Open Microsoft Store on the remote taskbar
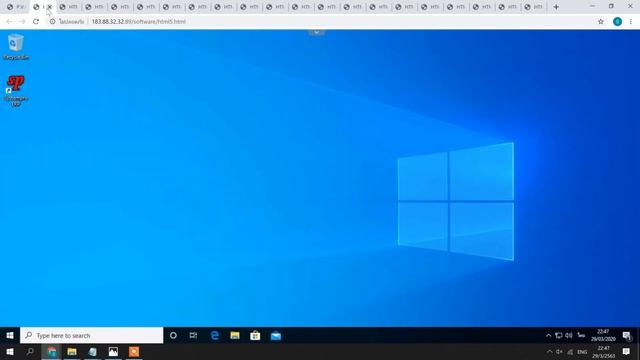 click(x=255, y=336)
